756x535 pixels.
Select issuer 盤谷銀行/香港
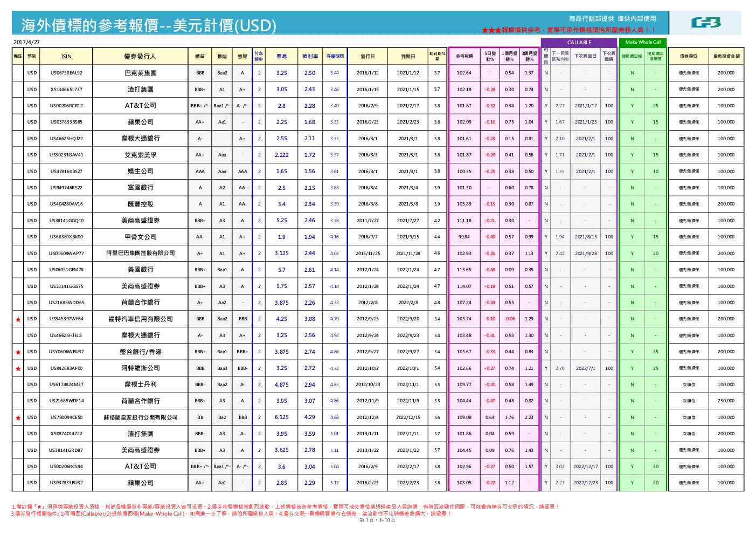[x=141, y=352]
